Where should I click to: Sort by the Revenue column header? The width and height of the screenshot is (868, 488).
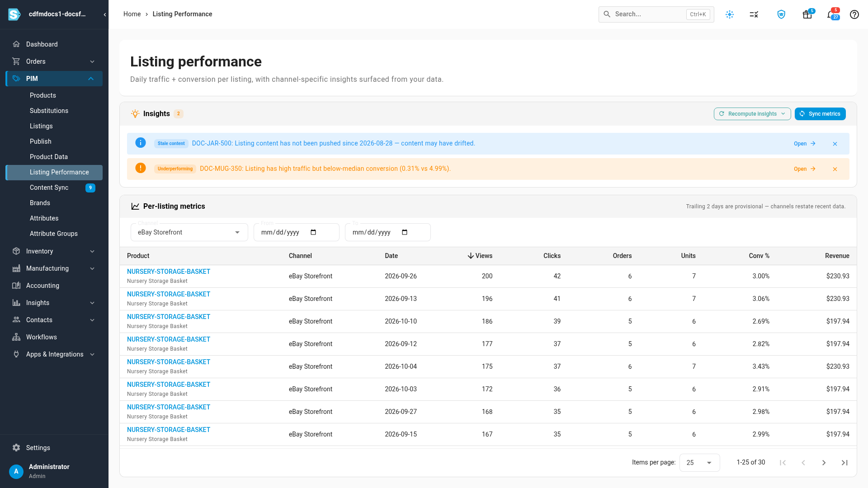[837, 256]
